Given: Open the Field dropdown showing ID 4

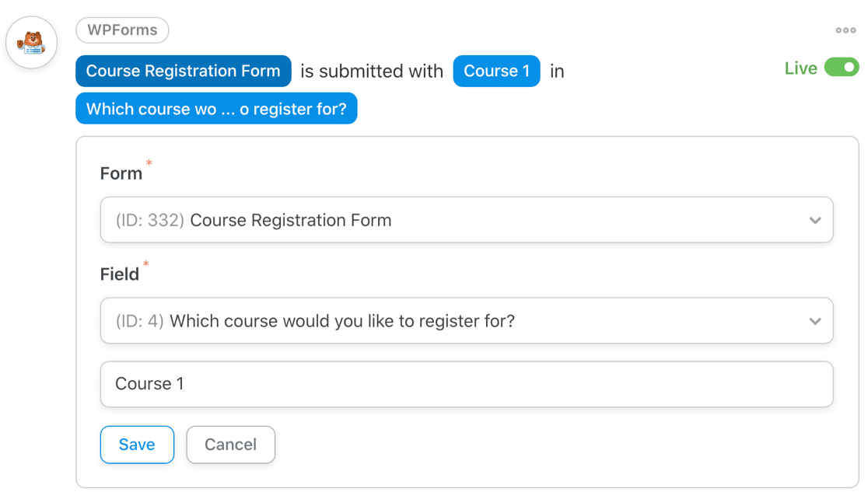Looking at the screenshot, I should point(467,320).
